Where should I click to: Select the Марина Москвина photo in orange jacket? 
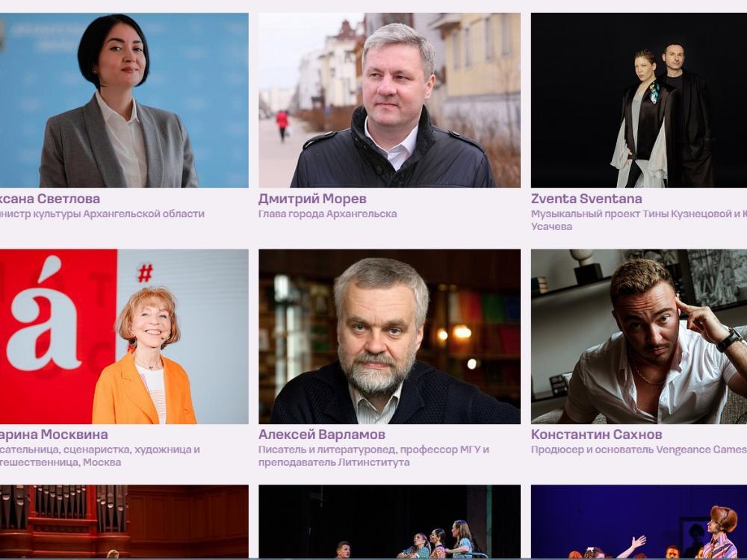click(124, 336)
